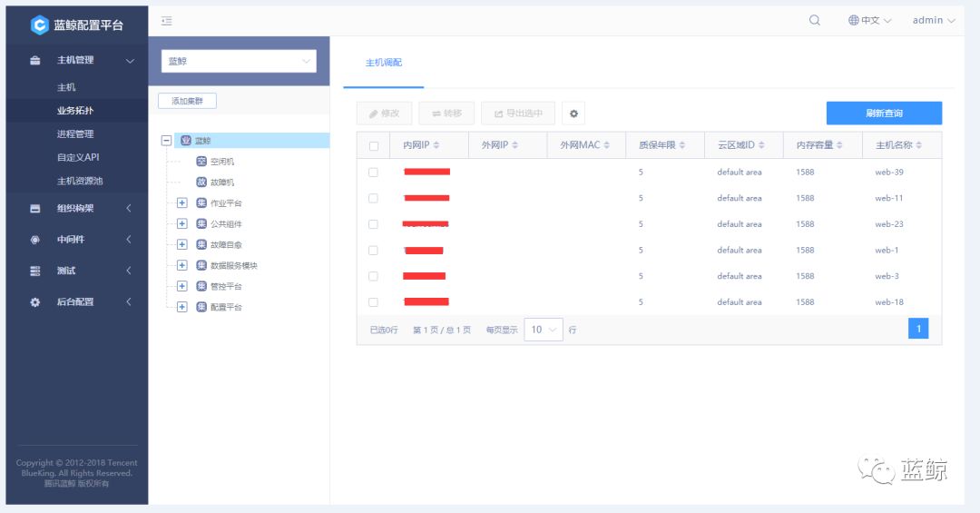Click the BlueKing CMDB logo icon

coord(39,25)
